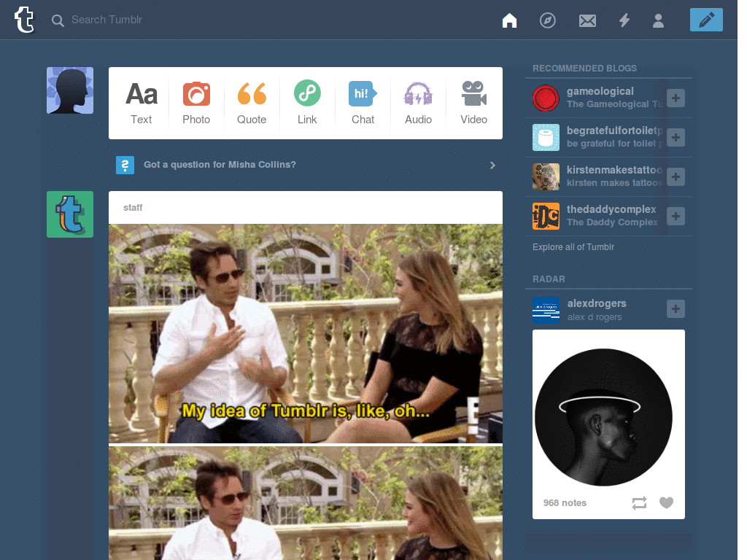Click the question mark icon beside Misha Collins prompt
This screenshot has height=560, width=747.
click(x=125, y=166)
